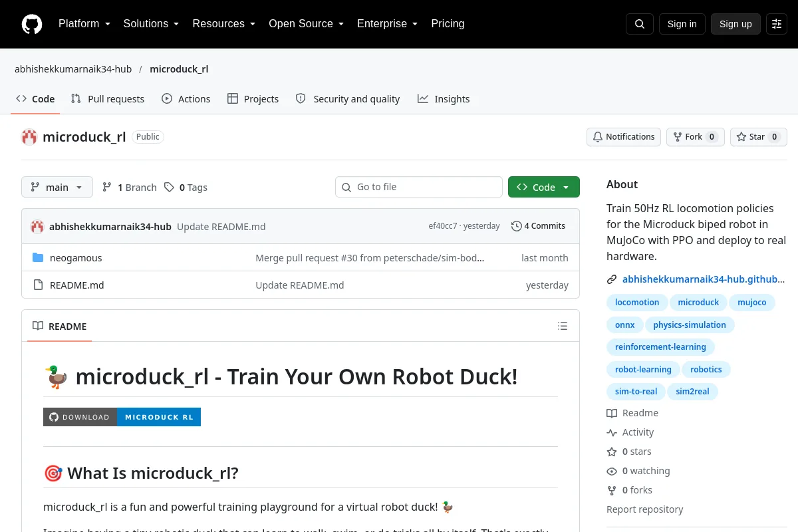Screen dimensions: 798x532
Task: Click the README.md file icon
Action: tap(38, 285)
